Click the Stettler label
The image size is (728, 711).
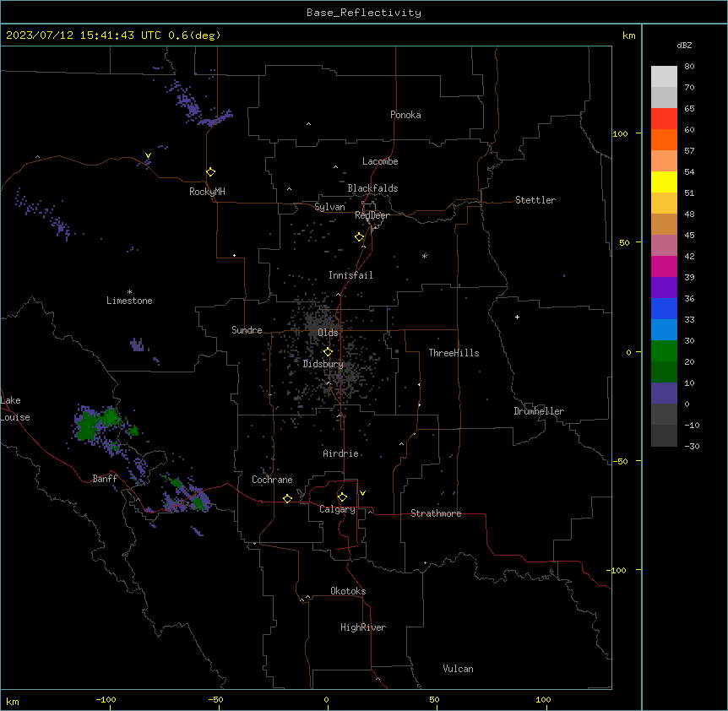click(535, 200)
